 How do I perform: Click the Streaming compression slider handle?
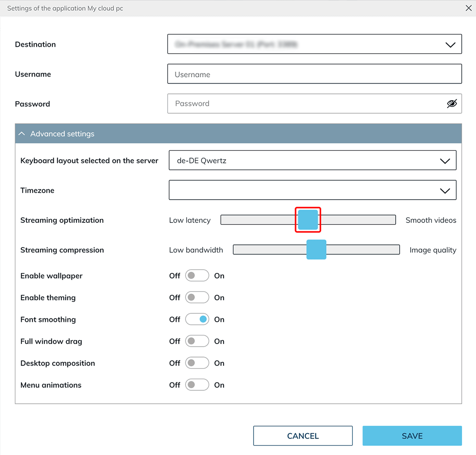316,250
